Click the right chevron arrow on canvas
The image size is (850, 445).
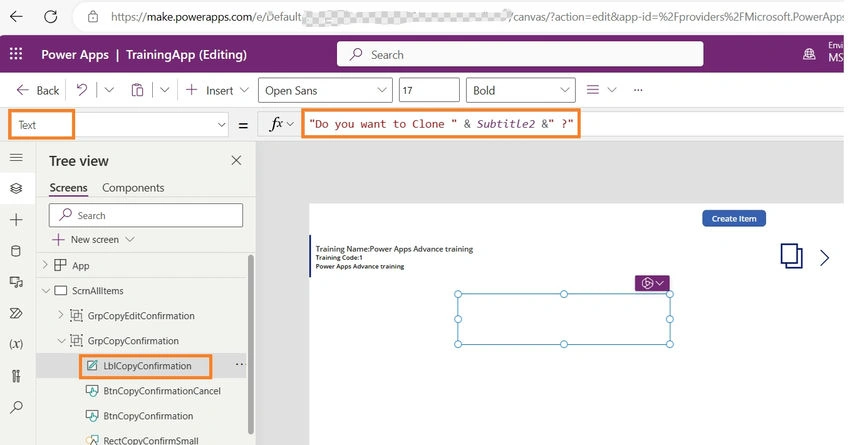[x=825, y=258]
